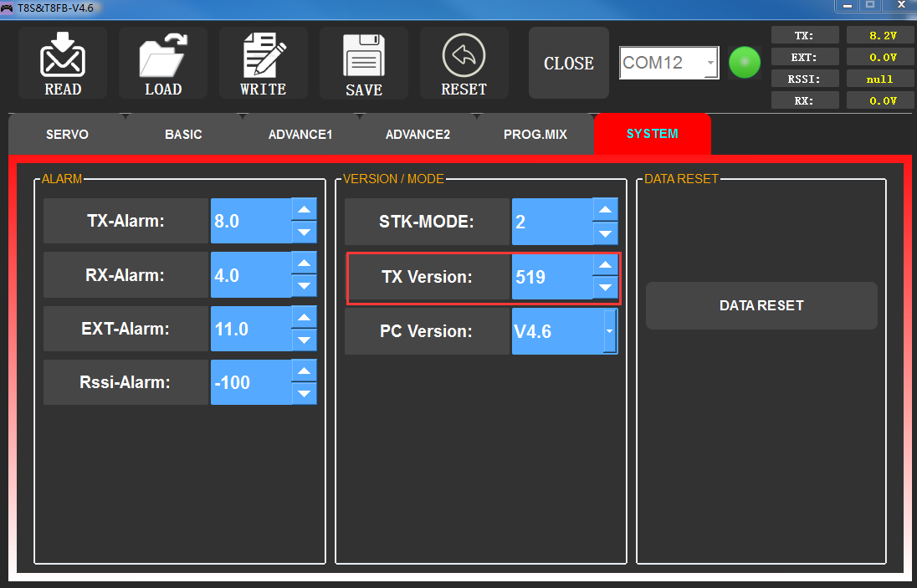
Task: Click the EXT voltage readout
Action: (881, 57)
